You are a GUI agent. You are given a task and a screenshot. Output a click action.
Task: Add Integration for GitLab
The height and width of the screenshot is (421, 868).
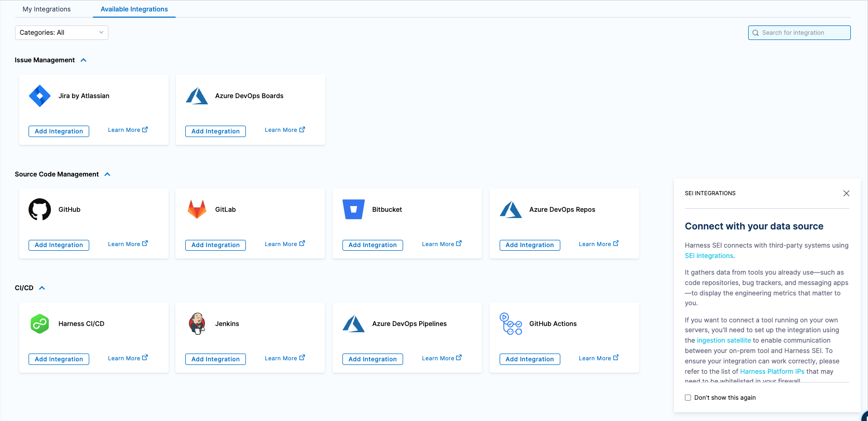(215, 245)
